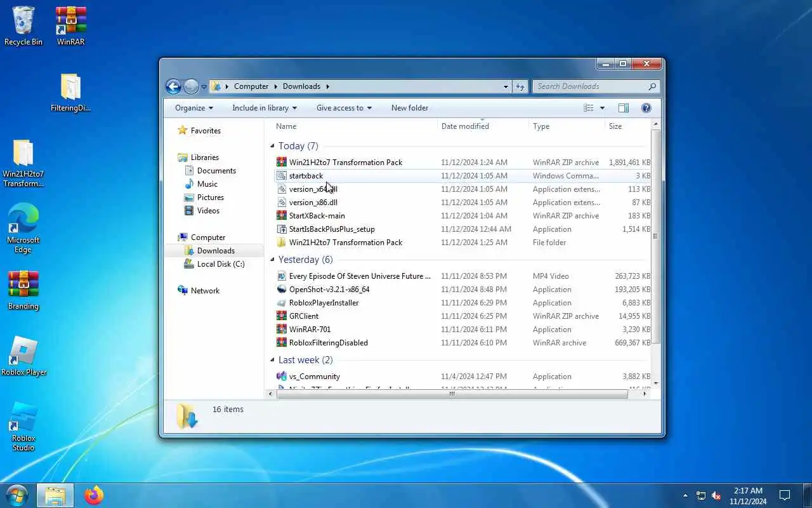
Task: Select Local Disk (C:) in sidebar
Action: pyautogui.click(x=220, y=264)
